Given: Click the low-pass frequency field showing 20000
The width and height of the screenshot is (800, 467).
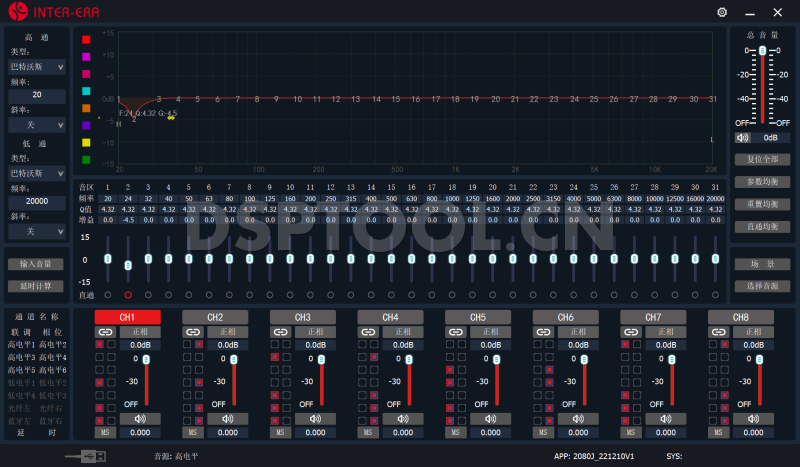Looking at the screenshot, I should click(37, 201).
